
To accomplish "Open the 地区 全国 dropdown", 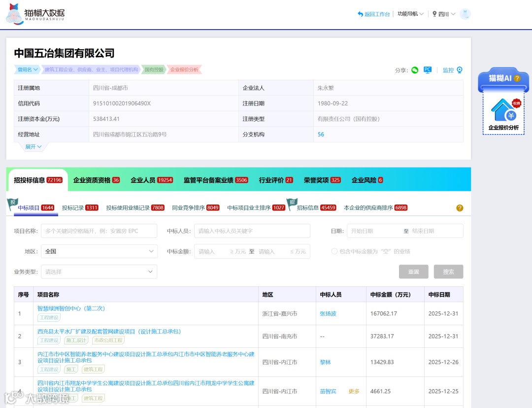I will click(99, 251).
